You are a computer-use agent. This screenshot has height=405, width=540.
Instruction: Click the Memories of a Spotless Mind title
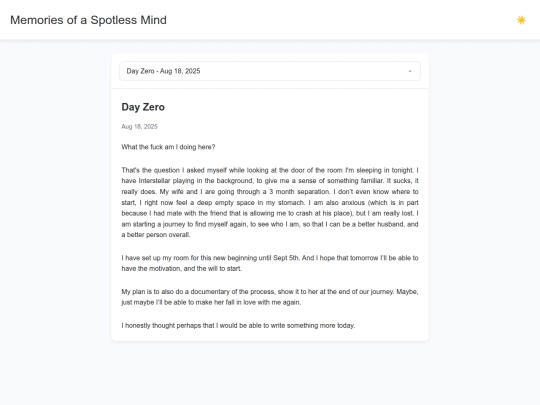88,20
